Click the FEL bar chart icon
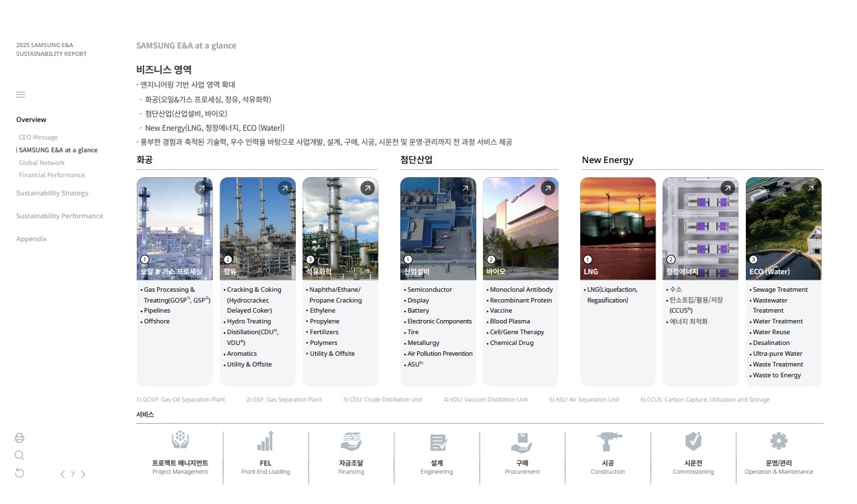Screen dimensions: 857x504 coord(265,441)
